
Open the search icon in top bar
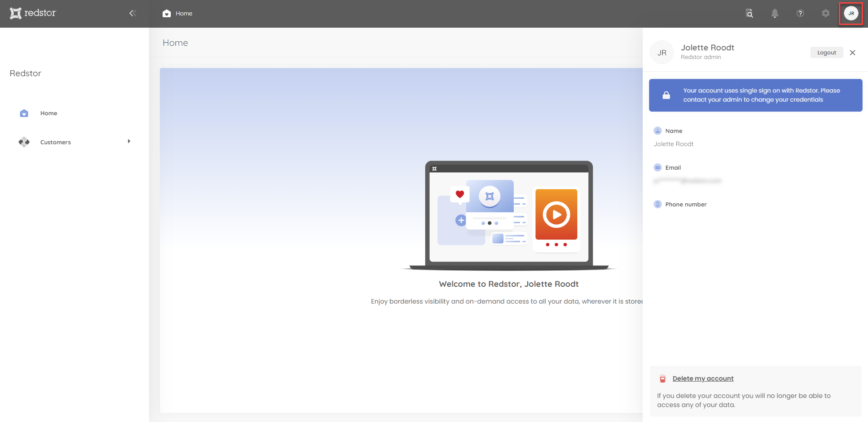[x=749, y=14]
